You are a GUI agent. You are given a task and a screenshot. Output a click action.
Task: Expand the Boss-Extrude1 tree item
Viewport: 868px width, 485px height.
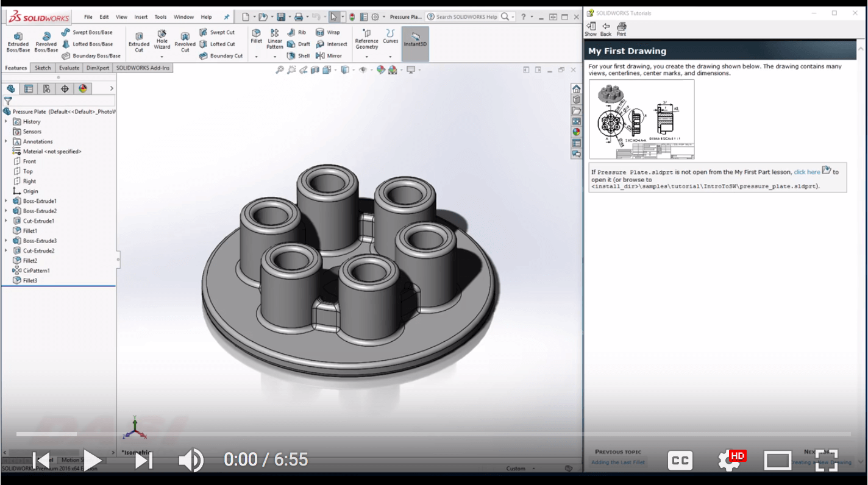point(7,201)
